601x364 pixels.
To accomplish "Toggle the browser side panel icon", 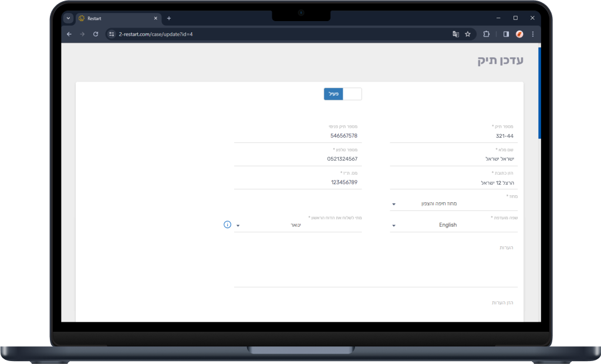I will point(506,34).
